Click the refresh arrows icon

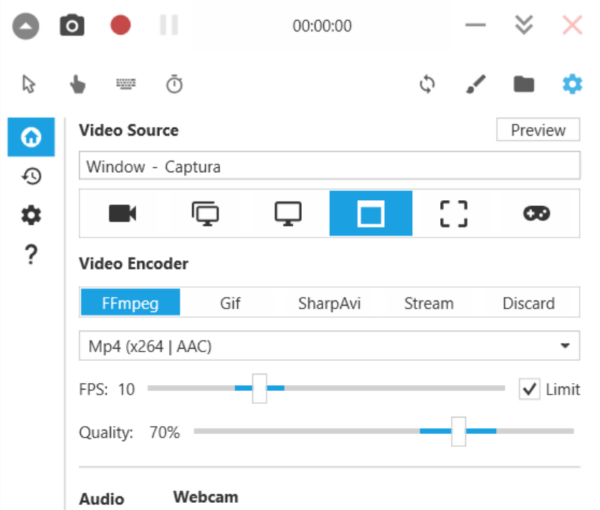point(427,85)
